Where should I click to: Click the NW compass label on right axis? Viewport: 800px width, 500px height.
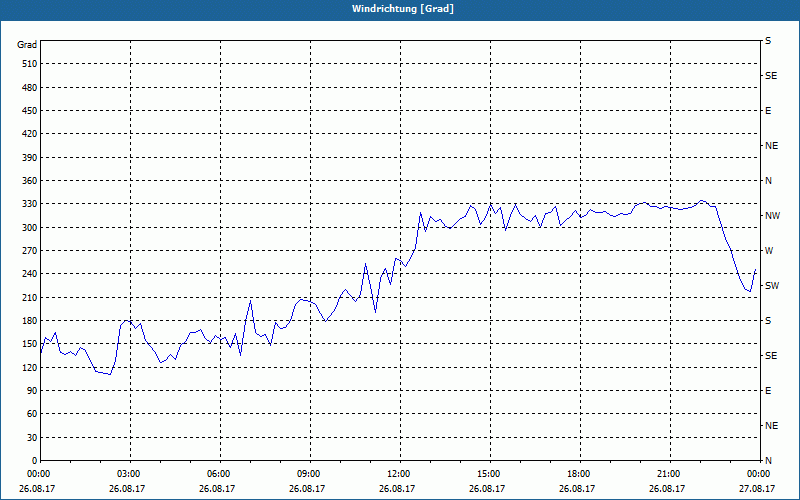772,216
